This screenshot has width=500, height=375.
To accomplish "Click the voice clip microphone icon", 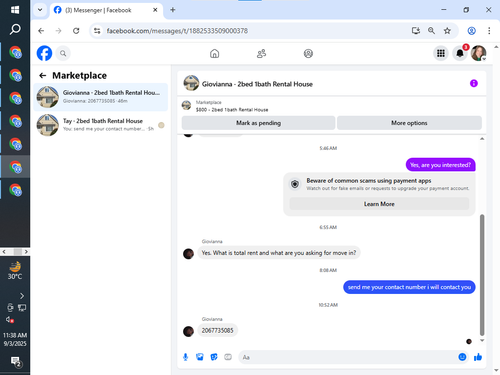I will pyautogui.click(x=186, y=357).
